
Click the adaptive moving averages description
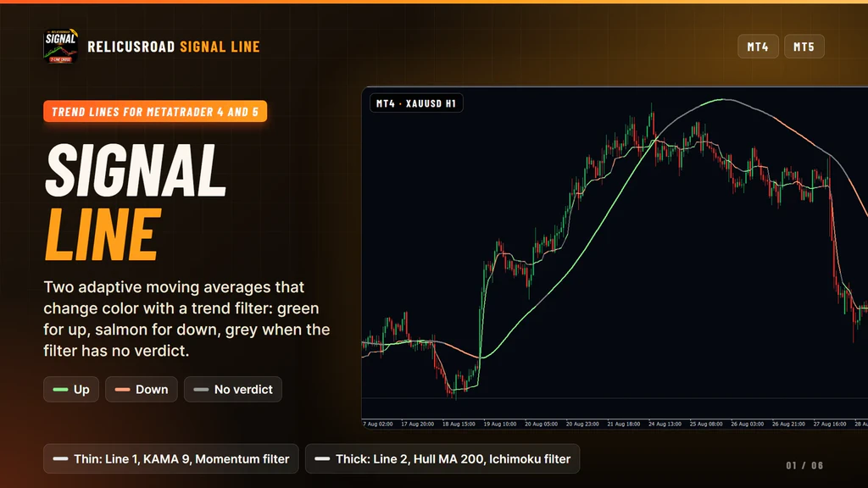tap(186, 319)
